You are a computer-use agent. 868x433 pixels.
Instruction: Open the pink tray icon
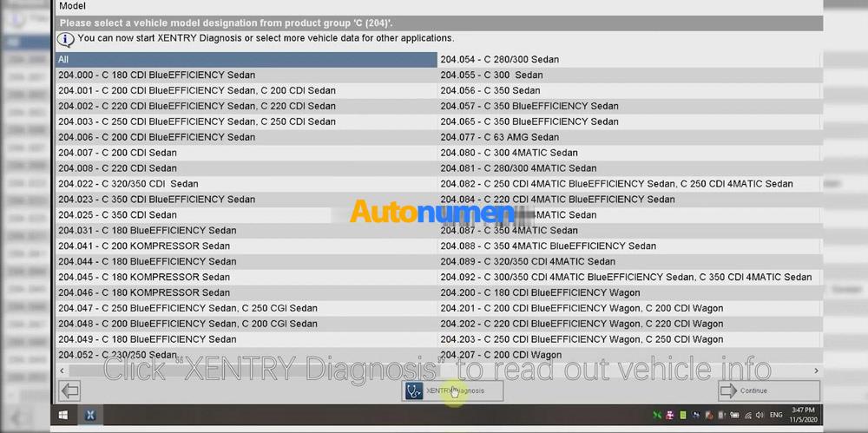click(670, 415)
